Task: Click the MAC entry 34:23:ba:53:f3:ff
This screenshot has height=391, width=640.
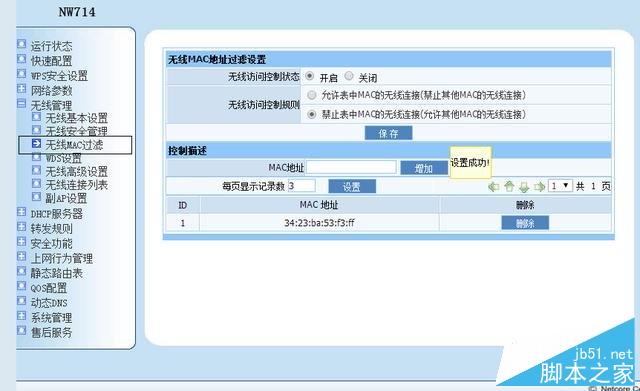Action: (x=319, y=223)
